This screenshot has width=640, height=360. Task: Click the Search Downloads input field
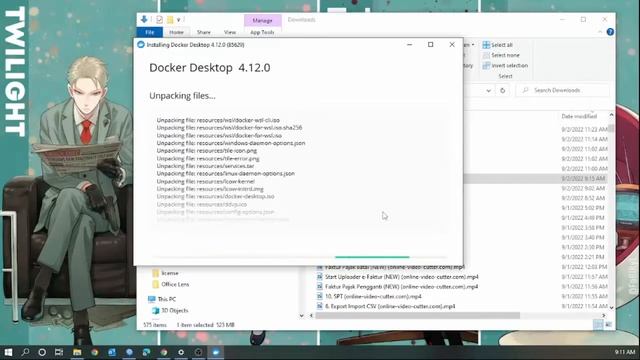[x=563, y=90]
